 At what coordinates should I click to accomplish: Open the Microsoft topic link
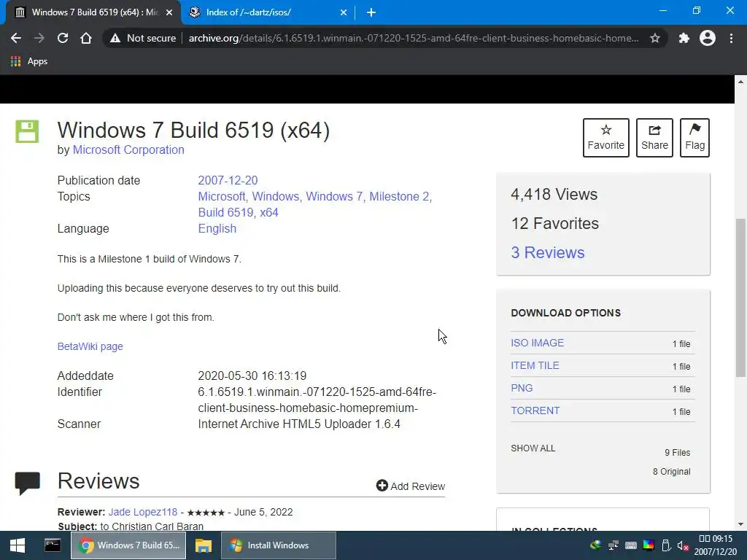[x=222, y=196]
